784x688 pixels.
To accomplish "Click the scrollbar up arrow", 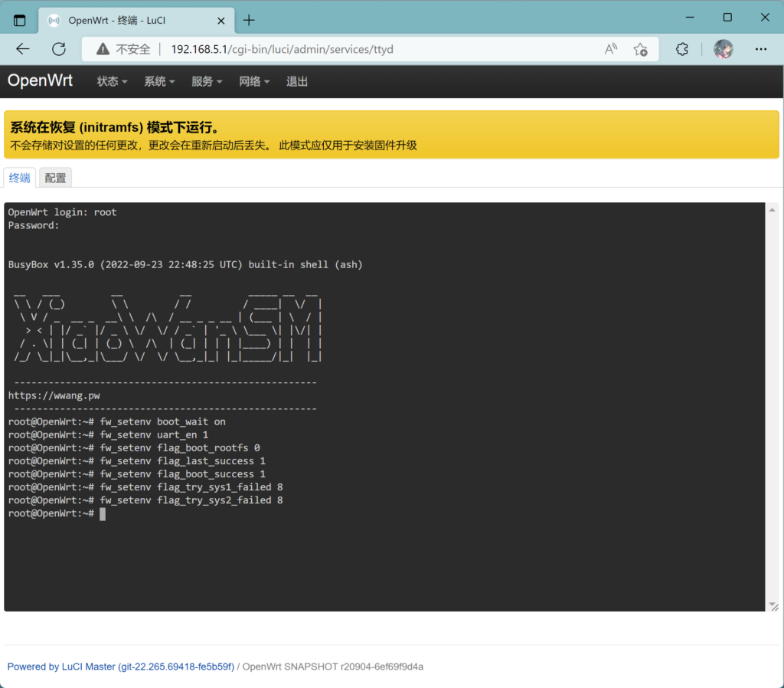I will coord(772,210).
